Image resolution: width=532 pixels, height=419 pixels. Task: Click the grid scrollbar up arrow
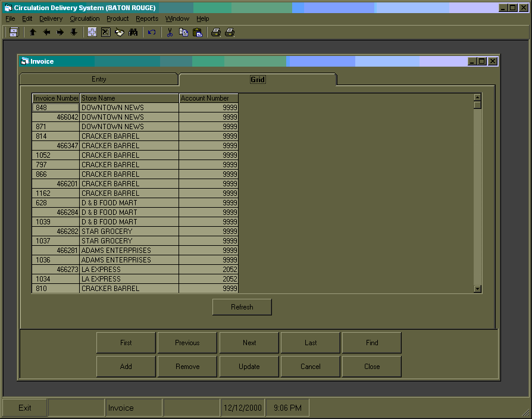[x=477, y=98]
